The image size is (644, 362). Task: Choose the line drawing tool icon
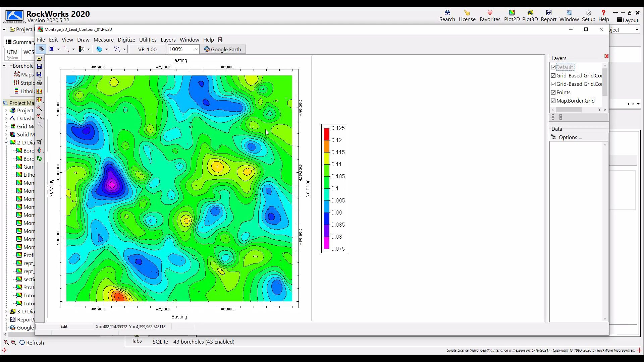66,49
